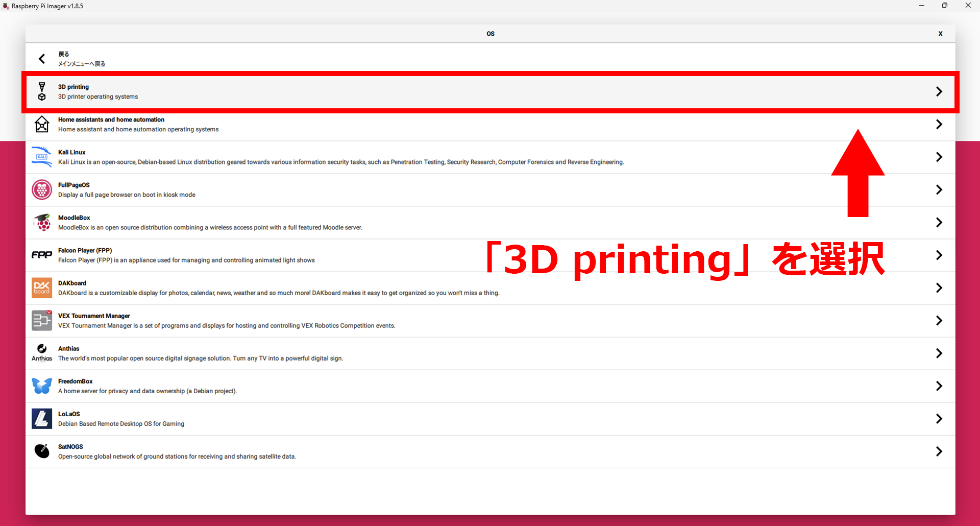Go back using the left arrow
980x526 pixels.
tap(42, 59)
